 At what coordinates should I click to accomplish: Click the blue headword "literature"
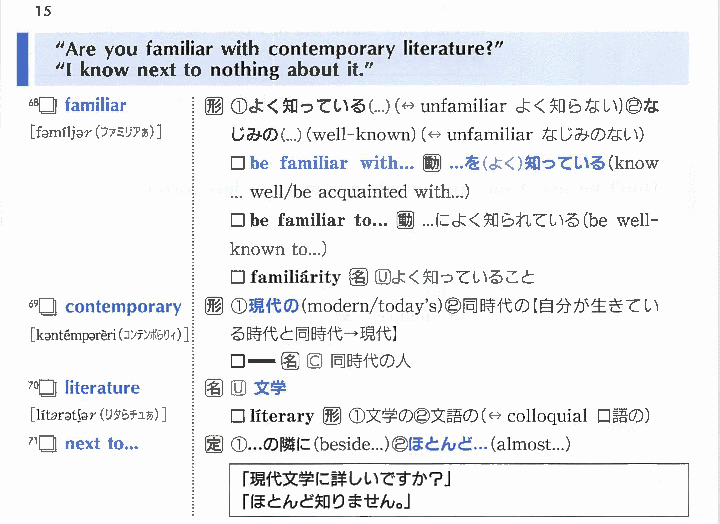pyautogui.click(x=102, y=388)
